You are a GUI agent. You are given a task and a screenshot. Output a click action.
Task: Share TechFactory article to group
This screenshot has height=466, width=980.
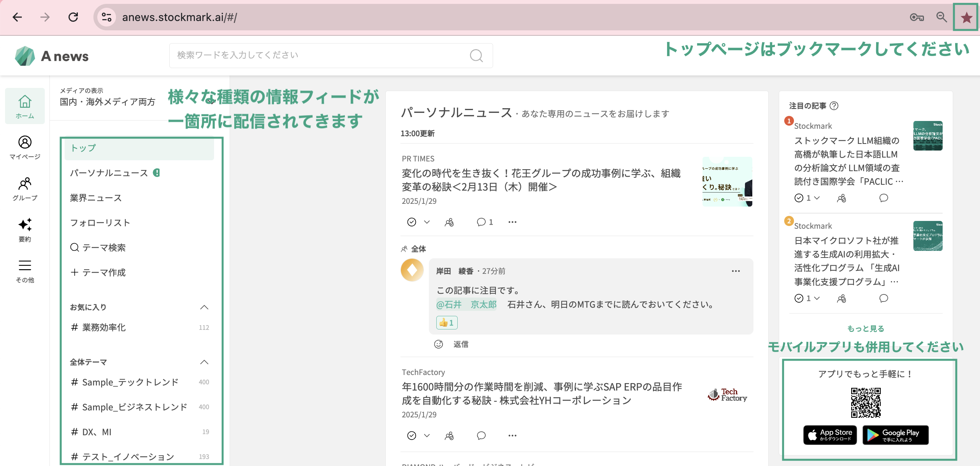click(x=449, y=436)
